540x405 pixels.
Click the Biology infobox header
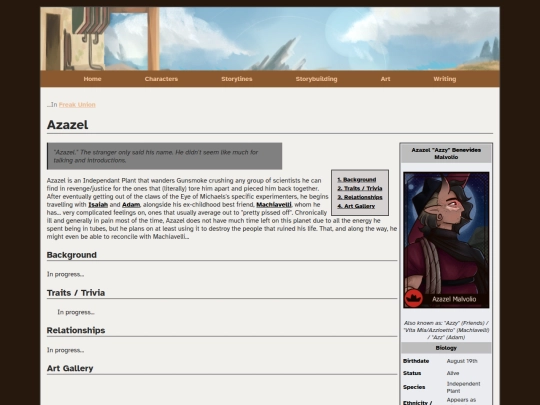(446, 348)
